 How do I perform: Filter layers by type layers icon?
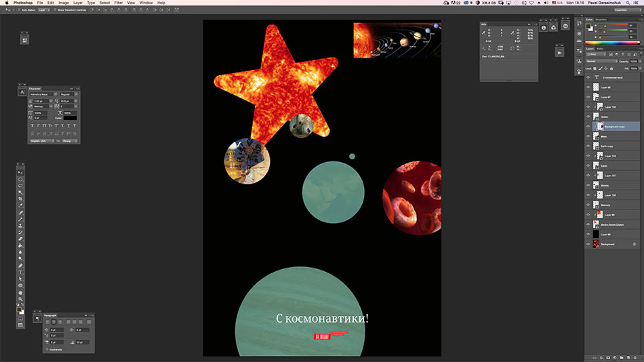click(622, 54)
